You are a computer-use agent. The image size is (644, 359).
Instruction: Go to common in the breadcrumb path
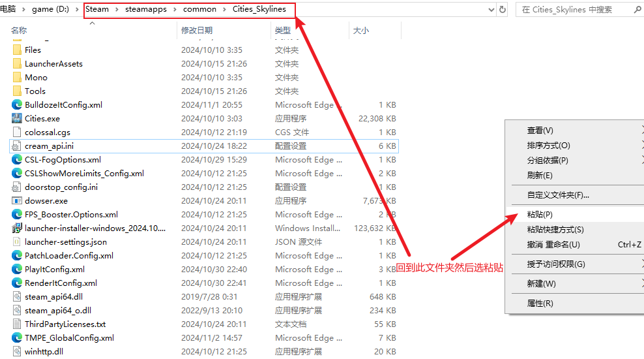[x=199, y=9]
